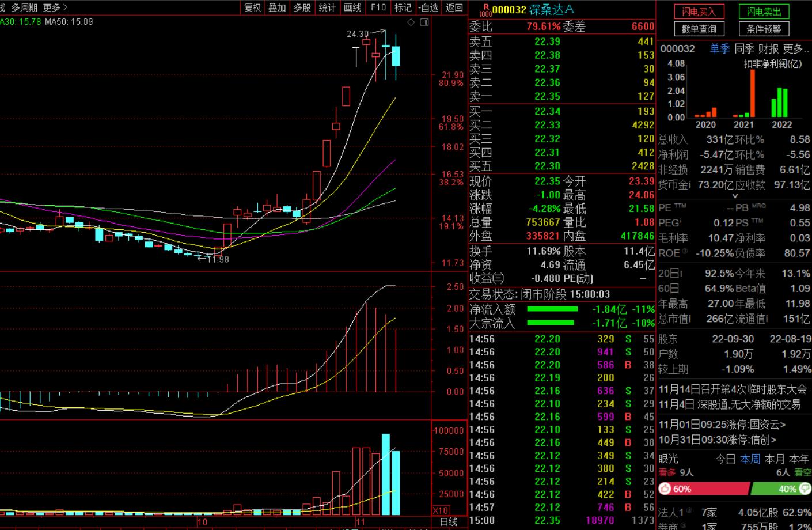Select the 多周期 tab
The height and width of the screenshot is (530, 812).
[x=24, y=7]
